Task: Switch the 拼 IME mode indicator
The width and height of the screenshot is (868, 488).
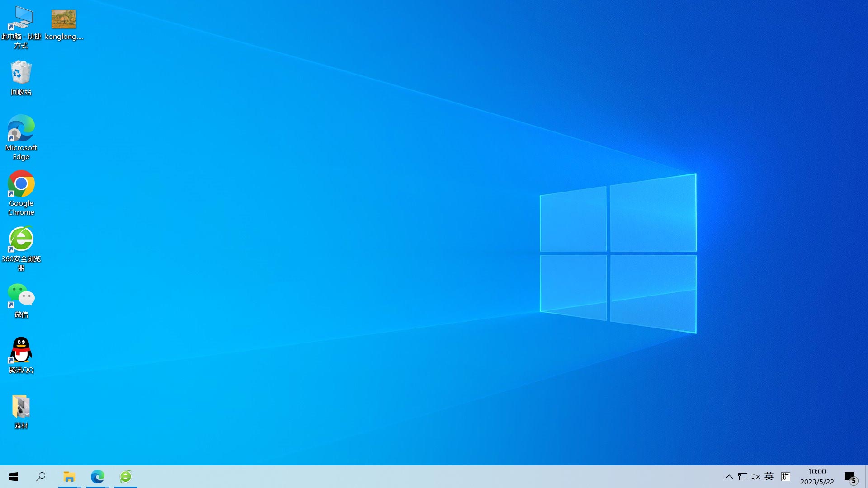Action: pos(786,477)
